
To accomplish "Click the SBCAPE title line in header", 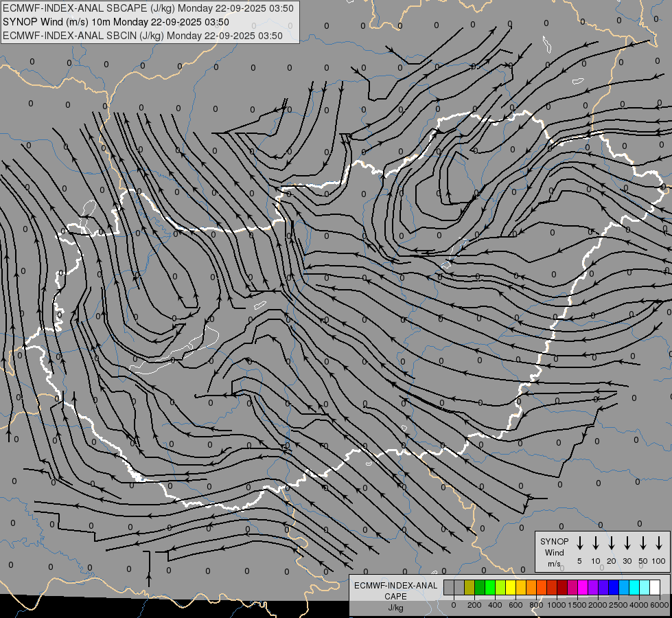I will [148, 8].
